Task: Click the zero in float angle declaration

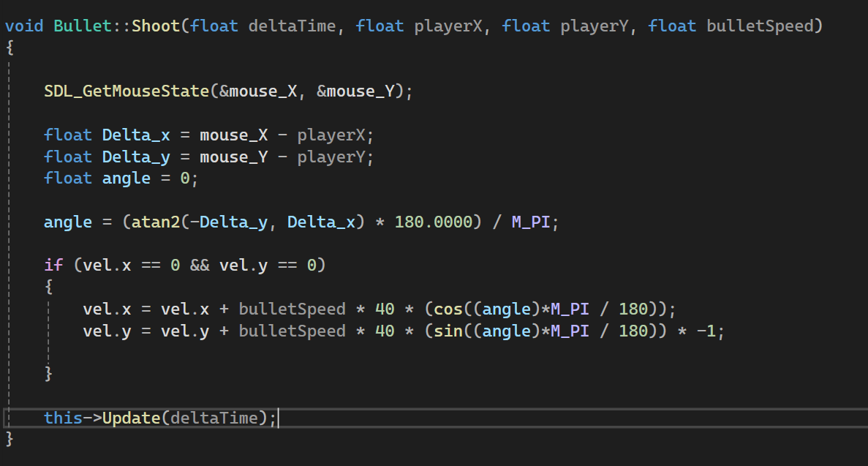Action: [185, 178]
